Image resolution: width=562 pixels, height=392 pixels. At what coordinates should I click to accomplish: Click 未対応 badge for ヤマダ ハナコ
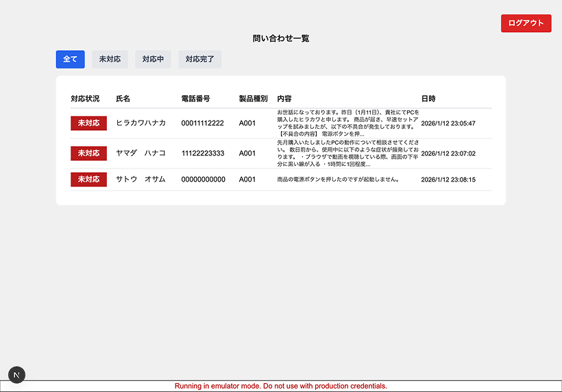click(88, 154)
